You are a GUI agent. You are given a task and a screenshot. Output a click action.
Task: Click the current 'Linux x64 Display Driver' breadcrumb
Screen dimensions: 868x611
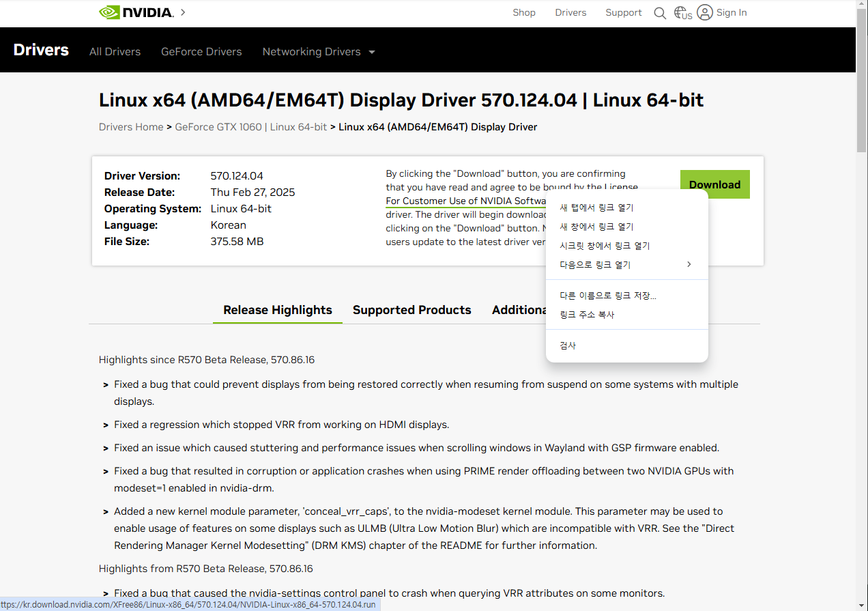[x=437, y=127]
